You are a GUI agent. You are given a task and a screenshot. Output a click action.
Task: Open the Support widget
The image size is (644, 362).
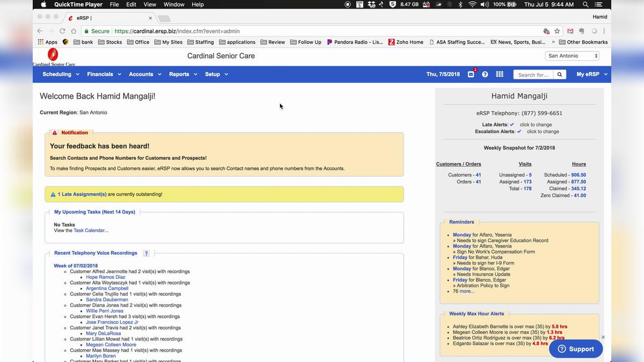tap(575, 349)
